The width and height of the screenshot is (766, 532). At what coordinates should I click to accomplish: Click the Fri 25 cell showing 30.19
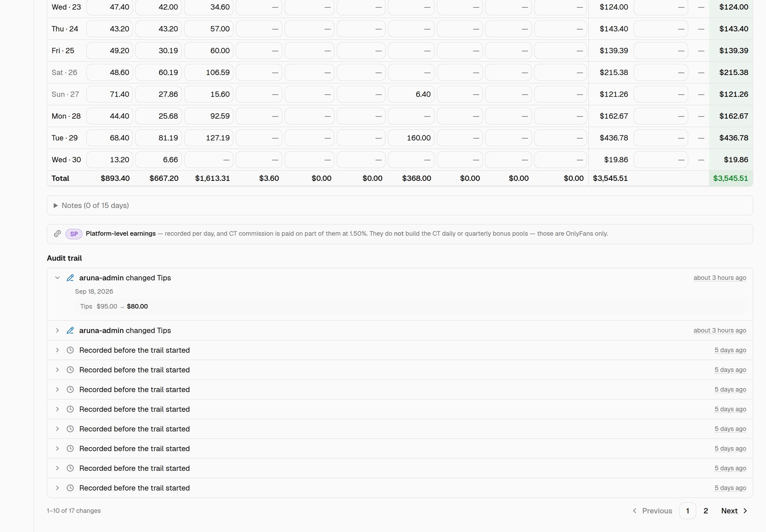[x=158, y=51]
